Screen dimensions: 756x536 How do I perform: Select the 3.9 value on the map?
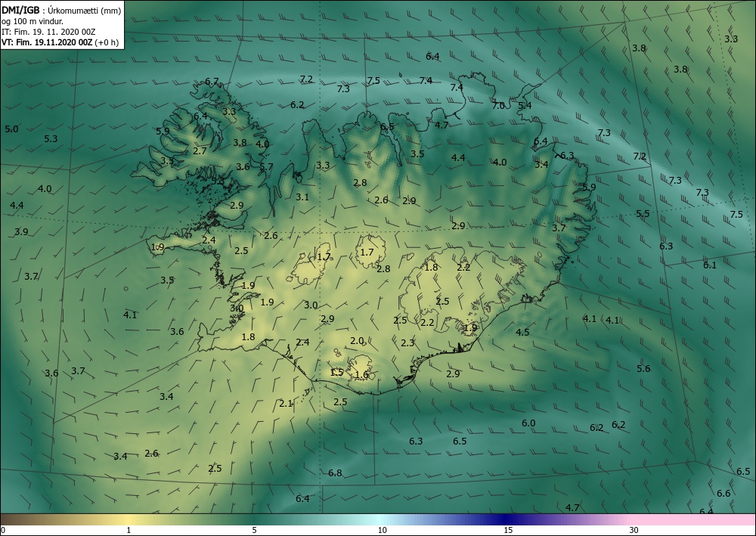[21, 231]
